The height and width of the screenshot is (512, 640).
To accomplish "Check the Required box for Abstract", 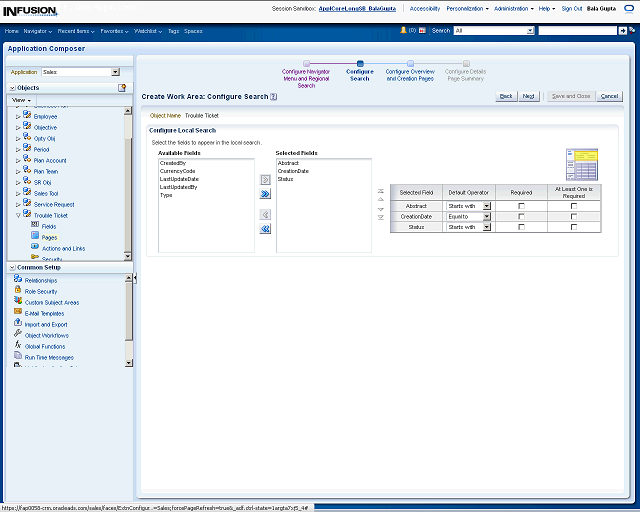I will (521, 205).
